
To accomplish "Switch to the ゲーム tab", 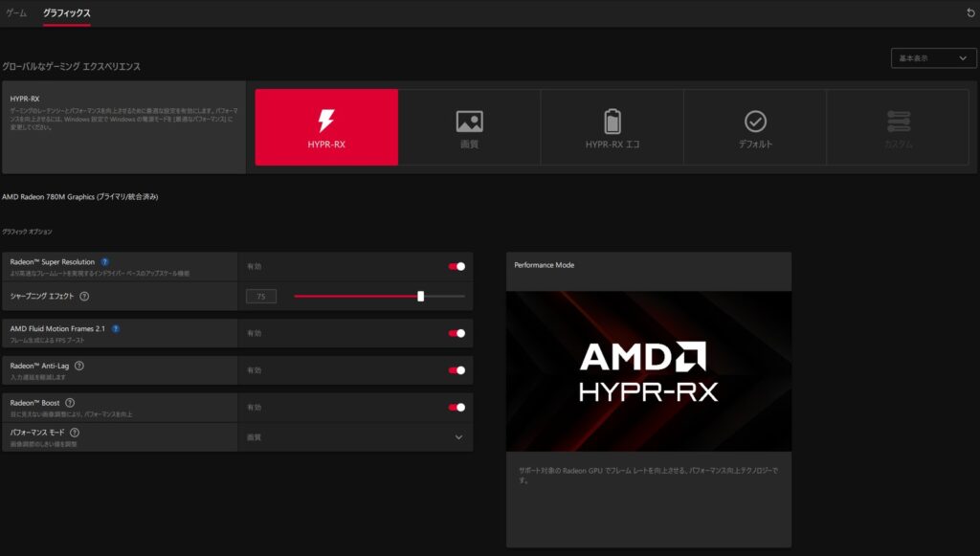I will tap(16, 12).
